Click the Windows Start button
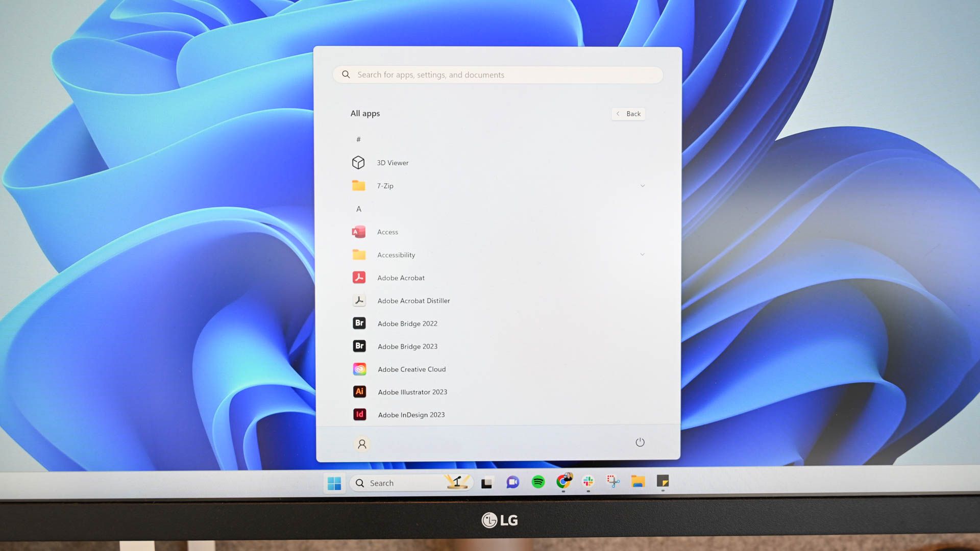This screenshot has width=980, height=551. coord(335,483)
